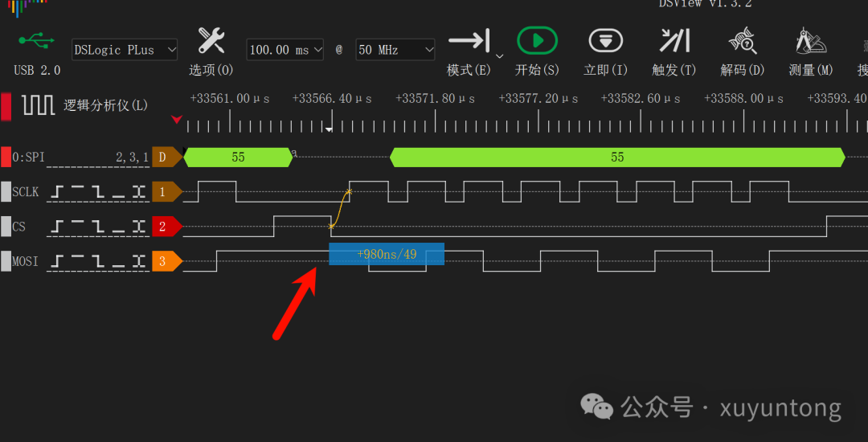The height and width of the screenshot is (442, 868).
Task: Open the 50 MHz sample rate dropdown
Action: pos(395,50)
